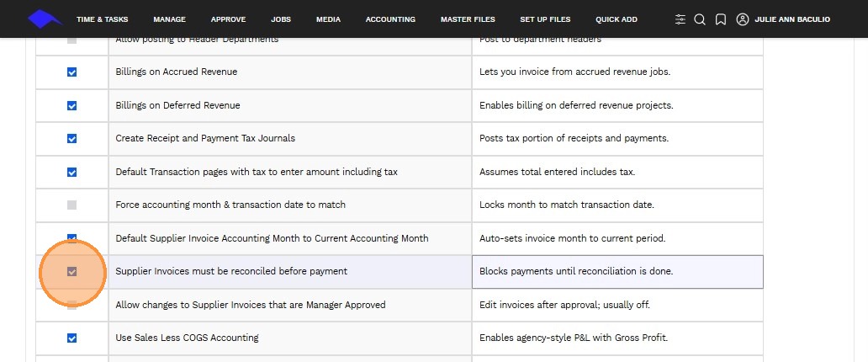Image resolution: width=868 pixels, height=362 pixels.
Task: Open the bookmark icon in header
Action: [721, 19]
